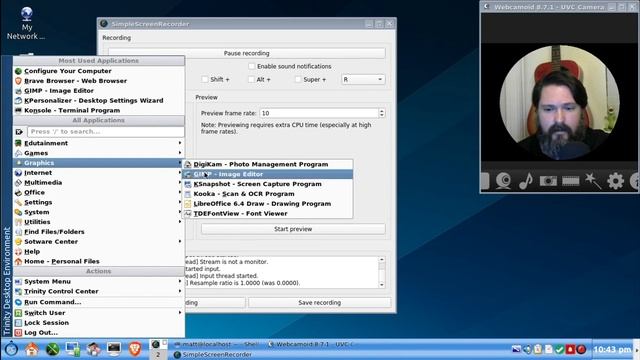
Task: Open the monitor display icon in taskbar
Action: 73,349
